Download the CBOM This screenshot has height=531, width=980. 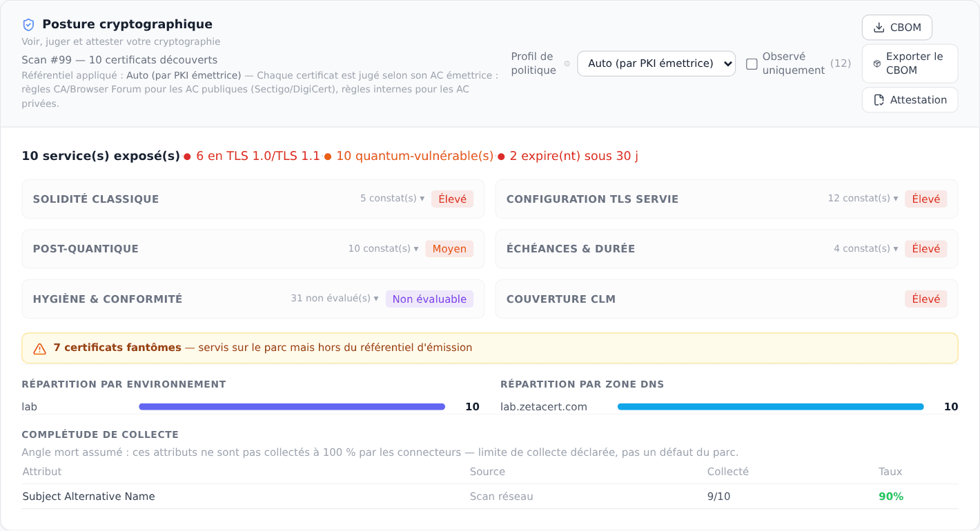[x=897, y=28]
